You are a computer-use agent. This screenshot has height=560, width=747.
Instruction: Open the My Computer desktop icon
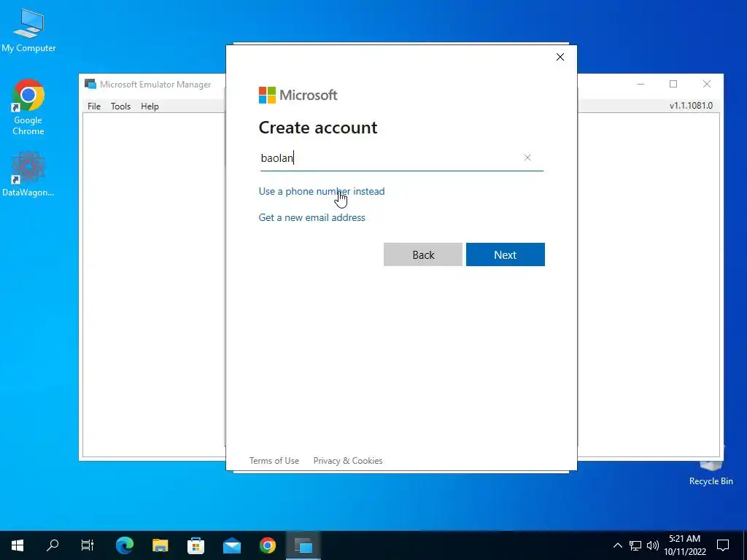(28, 31)
